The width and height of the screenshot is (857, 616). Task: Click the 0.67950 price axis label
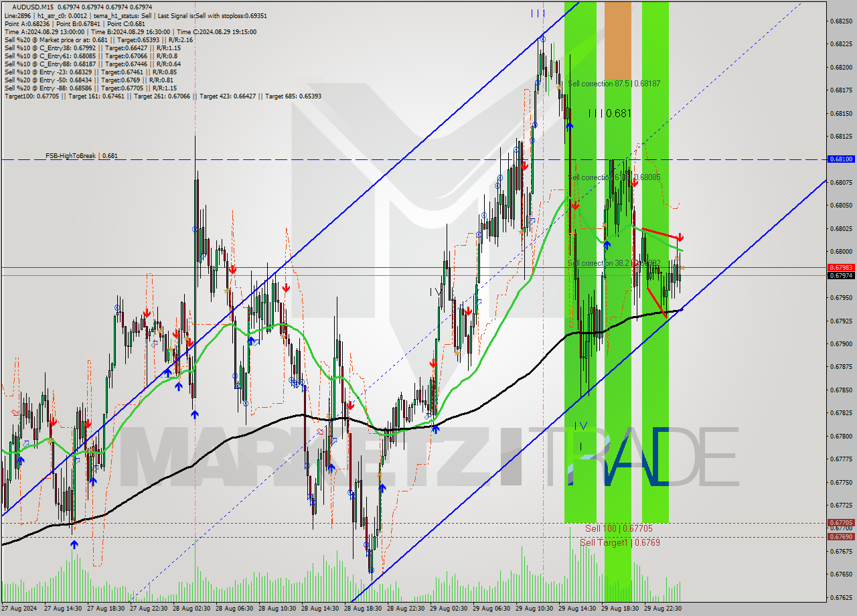[841, 297]
